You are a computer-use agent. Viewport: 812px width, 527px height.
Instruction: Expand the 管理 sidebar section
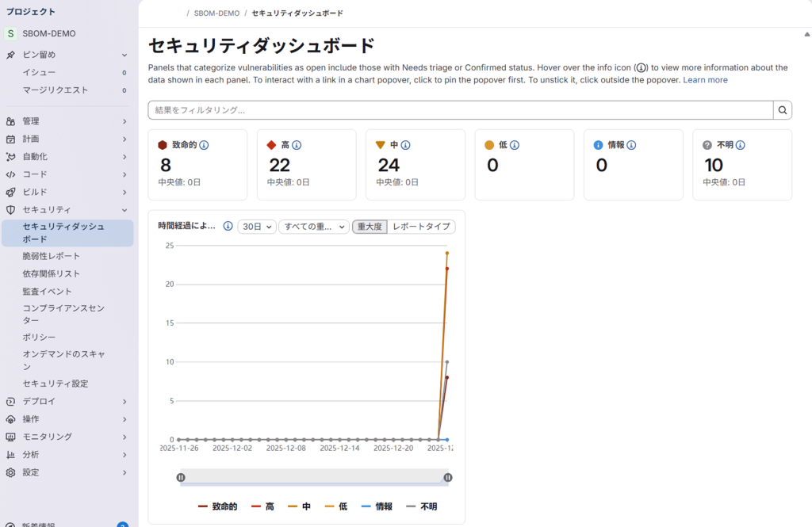pyautogui.click(x=67, y=121)
